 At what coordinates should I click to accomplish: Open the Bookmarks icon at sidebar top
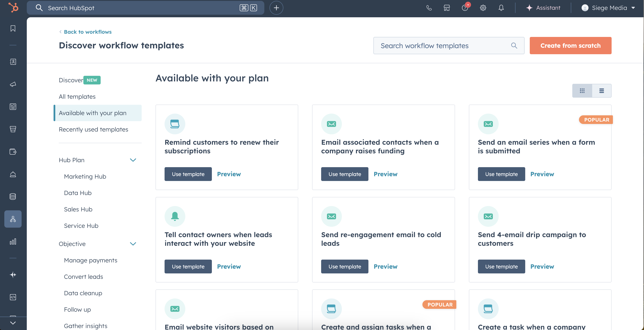coord(13,28)
